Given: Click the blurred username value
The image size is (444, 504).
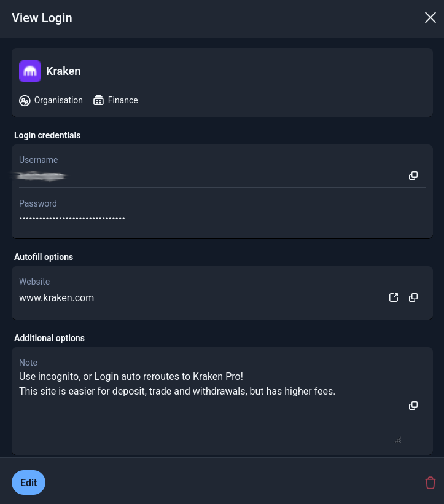Looking at the screenshot, I should pyautogui.click(x=42, y=176).
